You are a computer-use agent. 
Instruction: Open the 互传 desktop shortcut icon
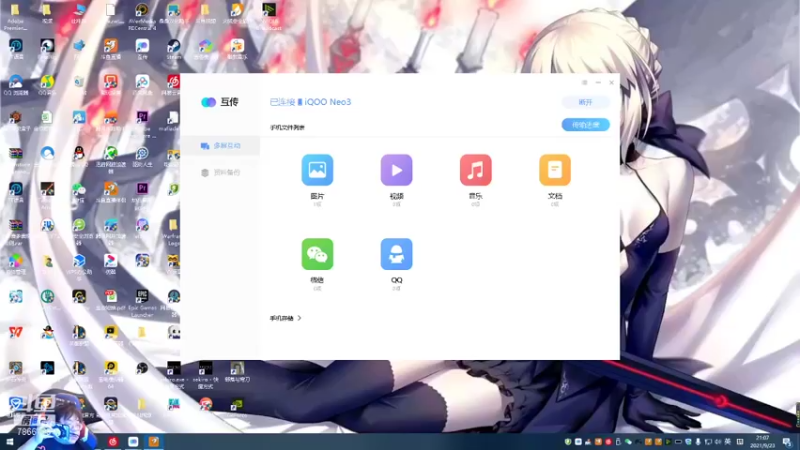pos(142,49)
